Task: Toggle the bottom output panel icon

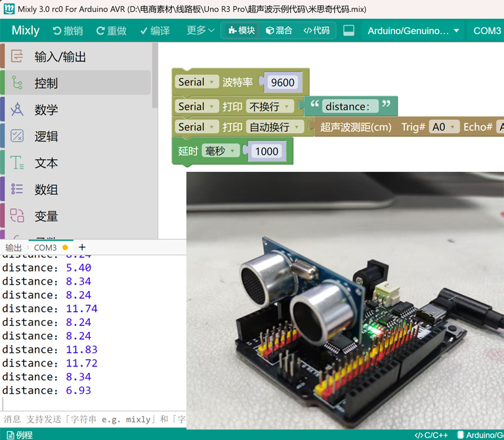Action: click(x=348, y=31)
